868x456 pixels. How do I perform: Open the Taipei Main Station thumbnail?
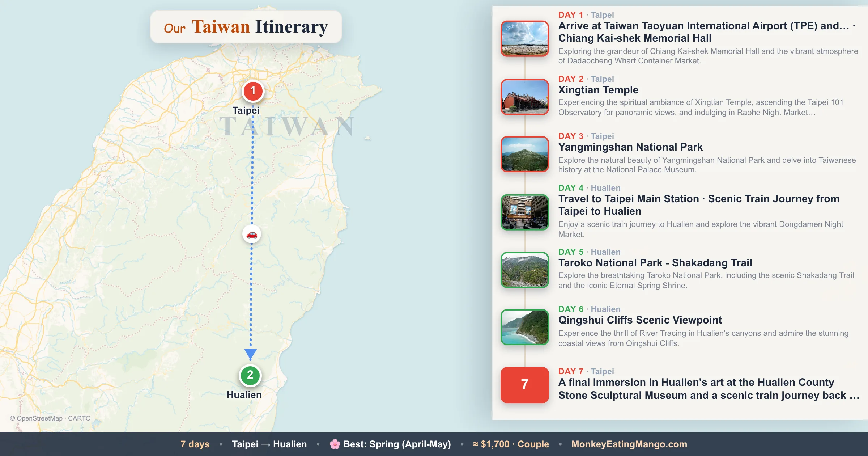(x=524, y=212)
